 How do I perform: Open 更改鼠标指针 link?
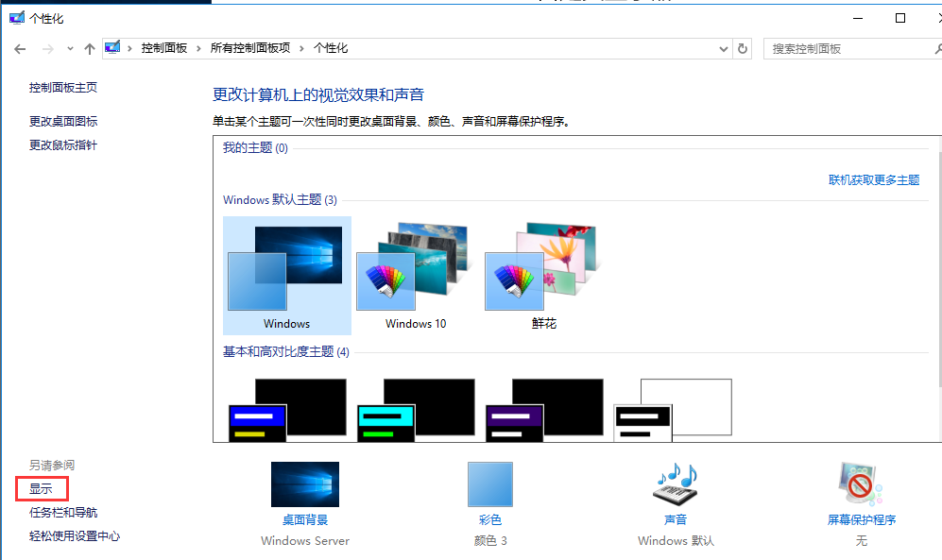point(63,145)
